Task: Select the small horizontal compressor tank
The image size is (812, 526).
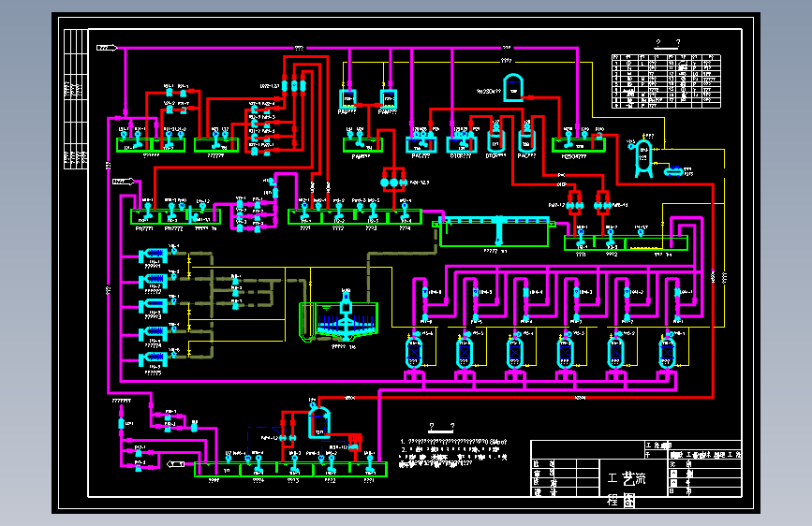Action: click(673, 171)
